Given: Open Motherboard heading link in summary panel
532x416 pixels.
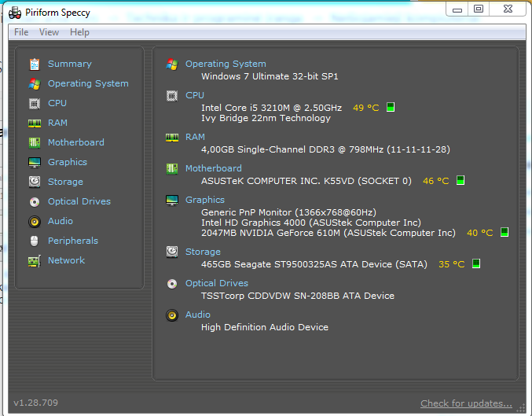Looking at the screenshot, I should pyautogui.click(x=214, y=168).
